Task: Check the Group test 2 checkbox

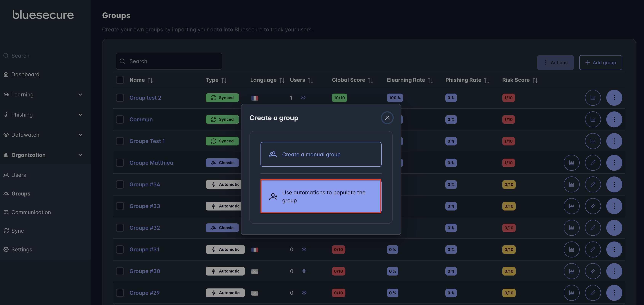Action: (x=120, y=98)
